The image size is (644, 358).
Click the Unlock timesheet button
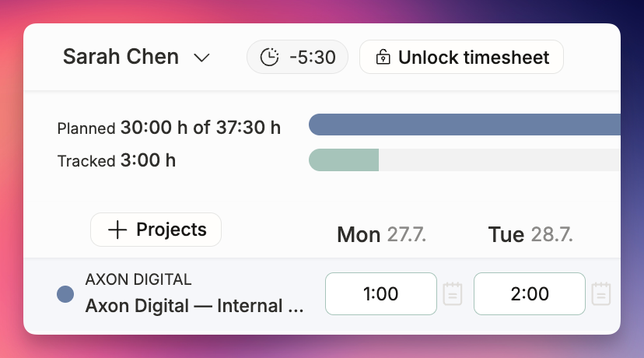coord(461,57)
